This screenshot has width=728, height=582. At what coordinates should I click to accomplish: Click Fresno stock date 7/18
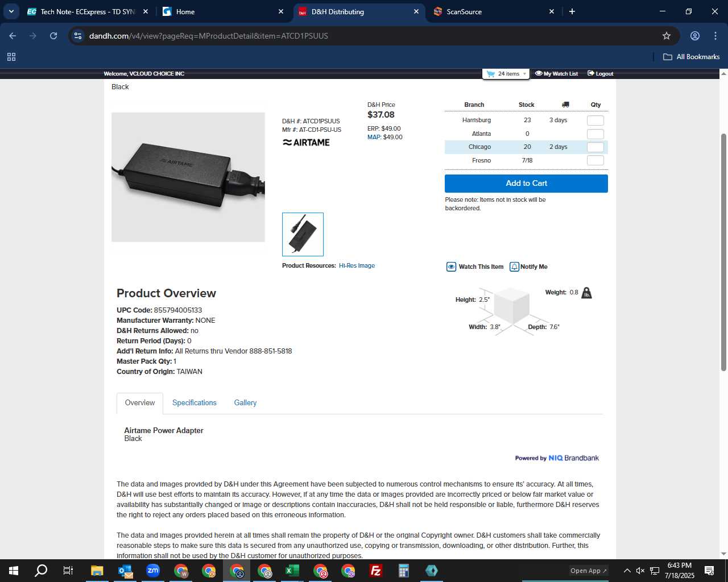point(527,160)
